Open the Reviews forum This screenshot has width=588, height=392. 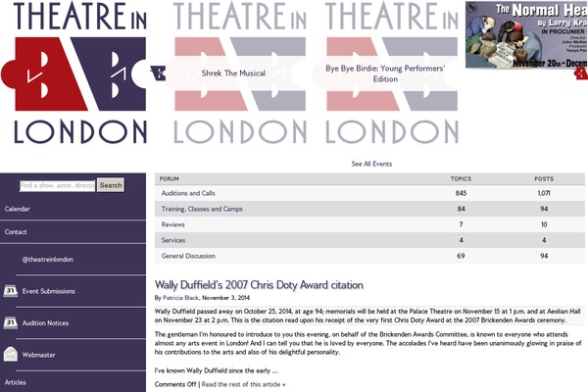coord(172,224)
